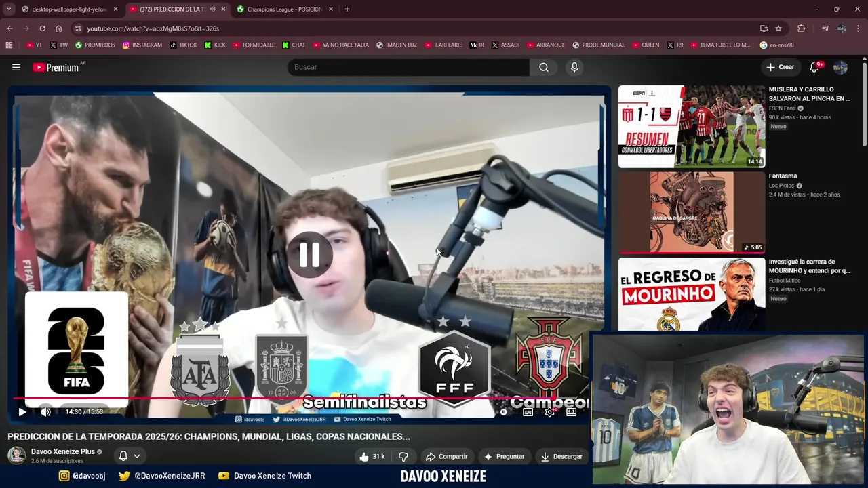The height and width of the screenshot is (488, 868).
Task: Open the FORMIDABLE bookmark
Action: pos(254,45)
